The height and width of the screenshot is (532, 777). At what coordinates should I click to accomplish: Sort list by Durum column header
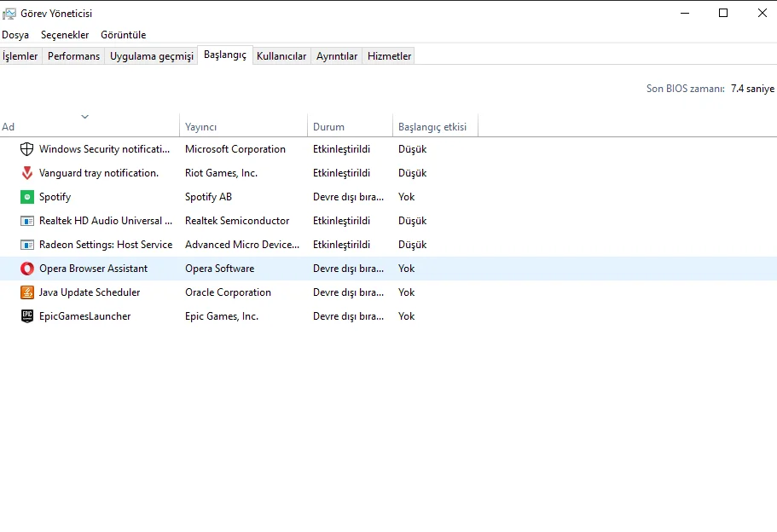point(328,127)
